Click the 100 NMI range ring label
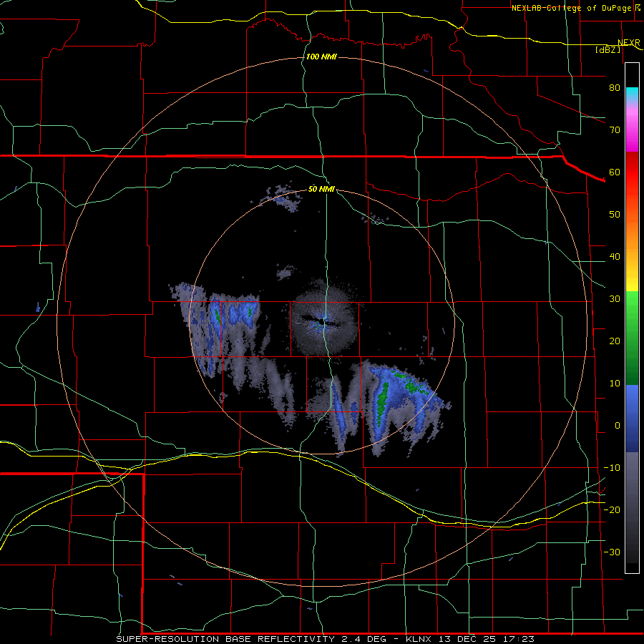The width and height of the screenshot is (644, 644). pos(321,57)
